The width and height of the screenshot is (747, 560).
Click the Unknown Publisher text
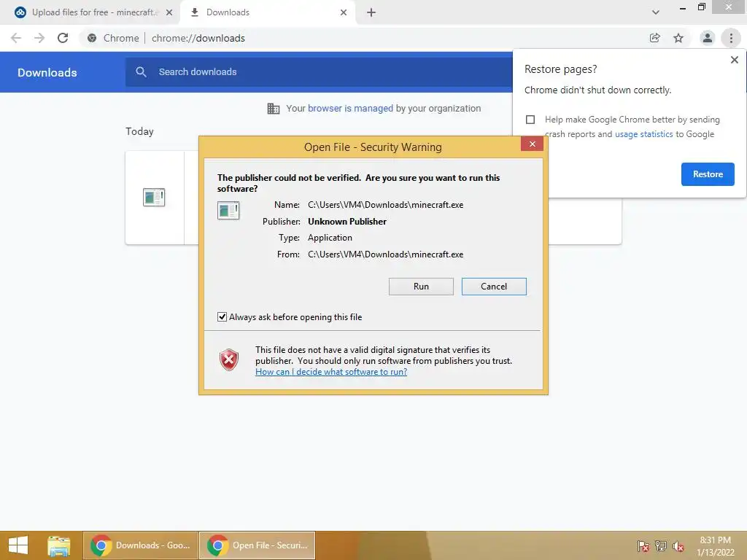point(347,222)
